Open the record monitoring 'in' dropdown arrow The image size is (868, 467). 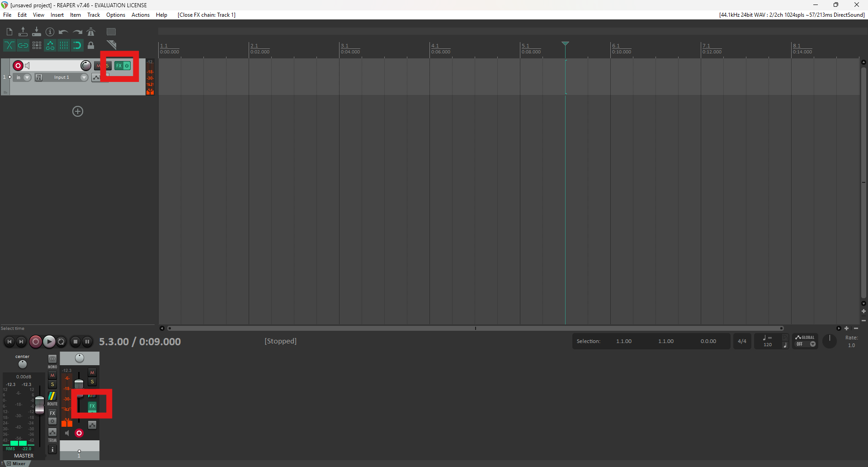pyautogui.click(x=27, y=77)
